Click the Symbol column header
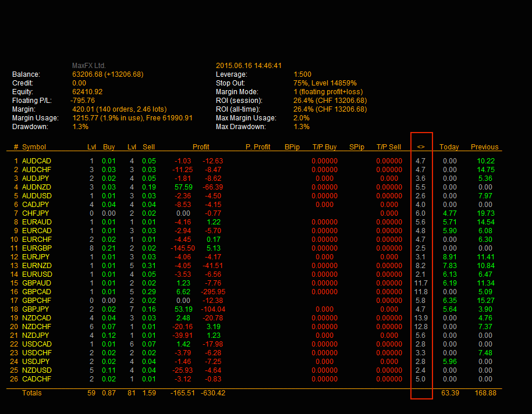This screenshot has height=414, width=532. (34, 147)
